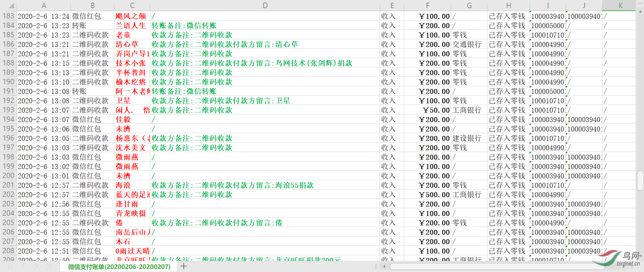Click name cell 木石
Viewport: 644px width, 272px height.
tap(132, 241)
